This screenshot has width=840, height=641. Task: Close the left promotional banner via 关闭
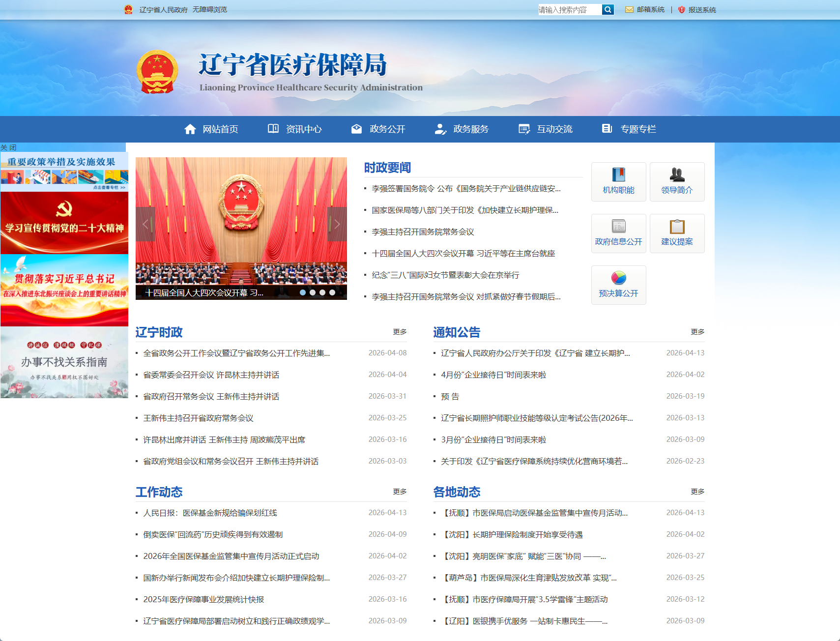(9, 147)
